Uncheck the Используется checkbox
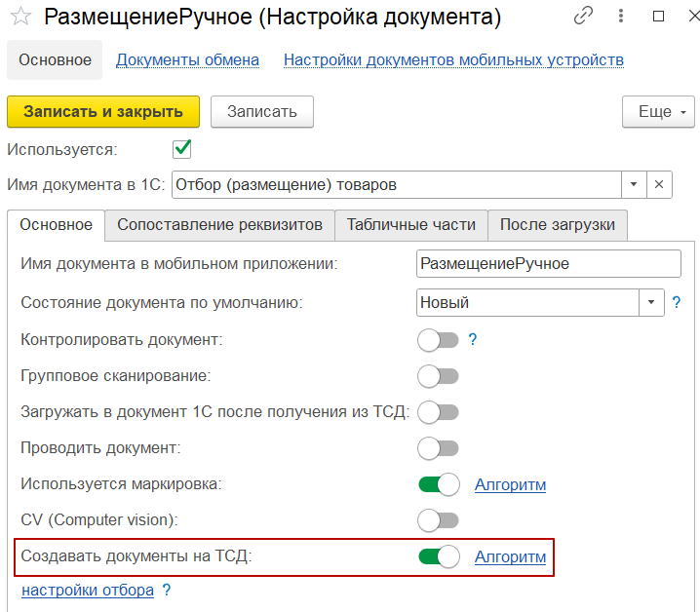 pos(181,149)
